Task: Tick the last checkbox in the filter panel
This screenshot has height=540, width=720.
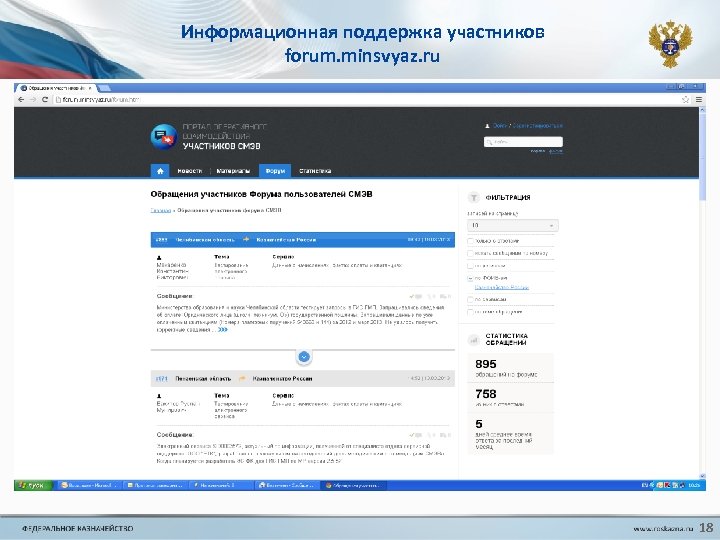Action: tap(470, 312)
